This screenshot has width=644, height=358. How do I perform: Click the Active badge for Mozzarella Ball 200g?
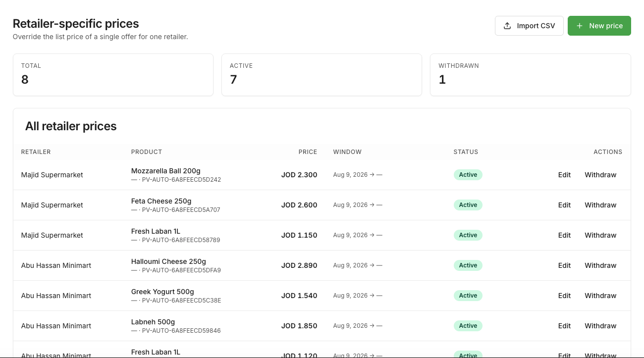coord(468,175)
